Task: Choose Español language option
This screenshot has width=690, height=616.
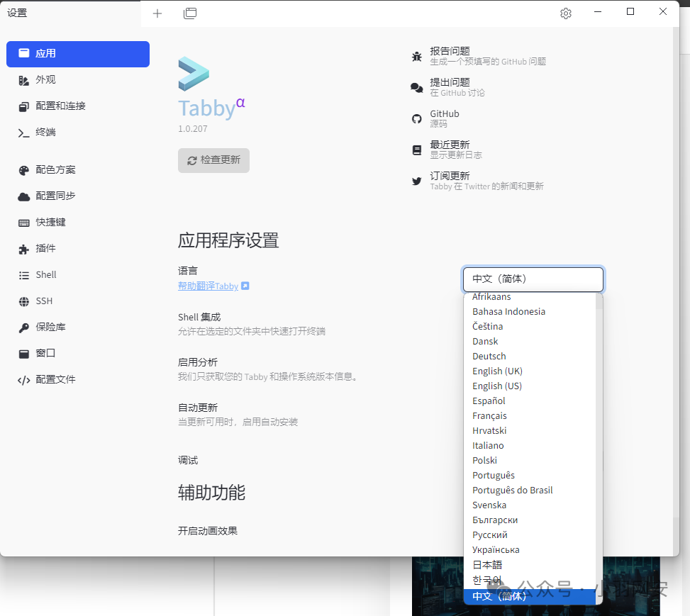Action: pyautogui.click(x=530, y=401)
